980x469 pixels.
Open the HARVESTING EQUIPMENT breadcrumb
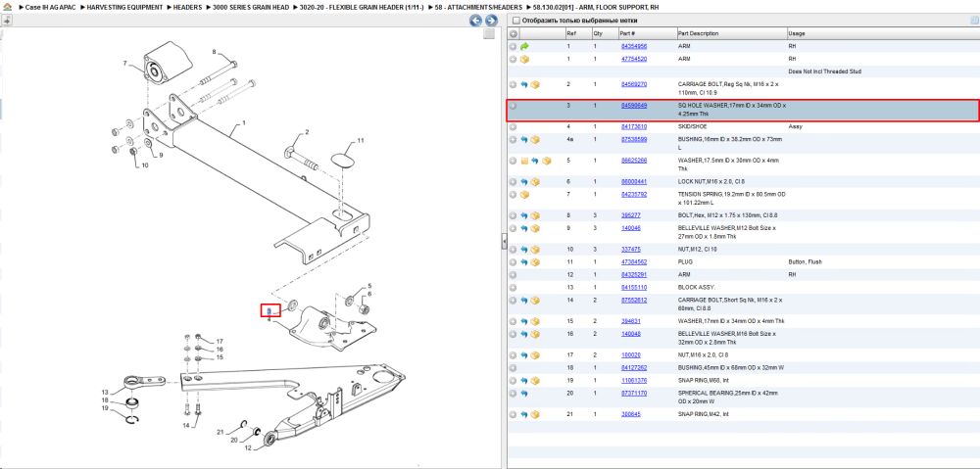[125, 8]
